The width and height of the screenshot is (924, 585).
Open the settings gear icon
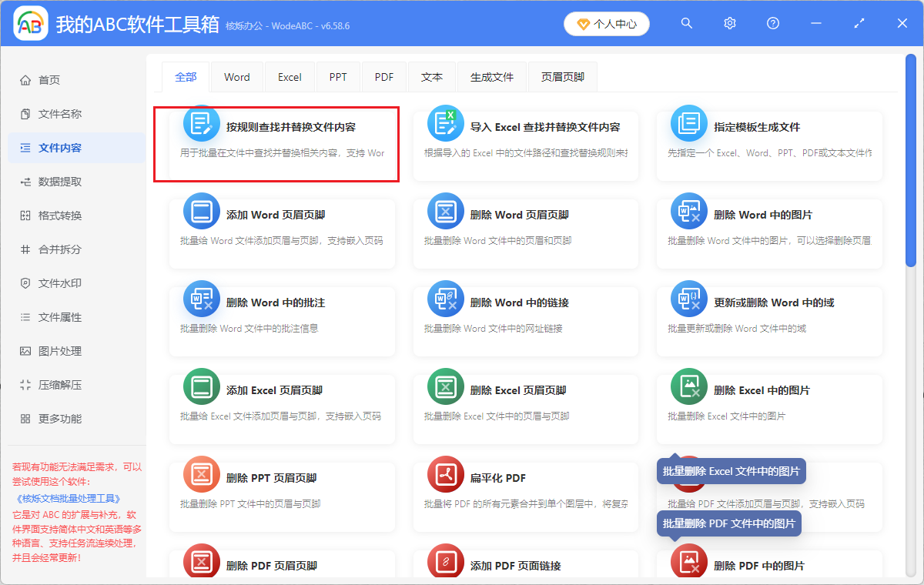pos(729,23)
